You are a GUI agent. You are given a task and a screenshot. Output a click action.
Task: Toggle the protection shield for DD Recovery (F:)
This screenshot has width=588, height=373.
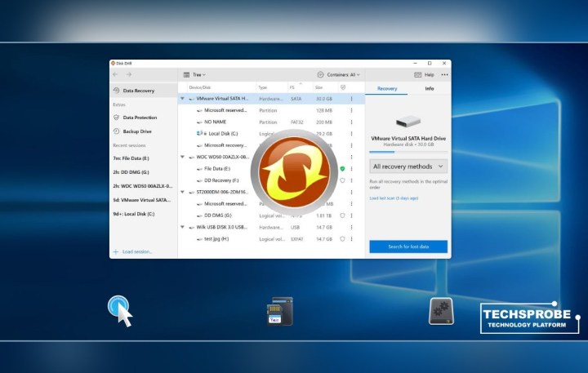pos(342,180)
